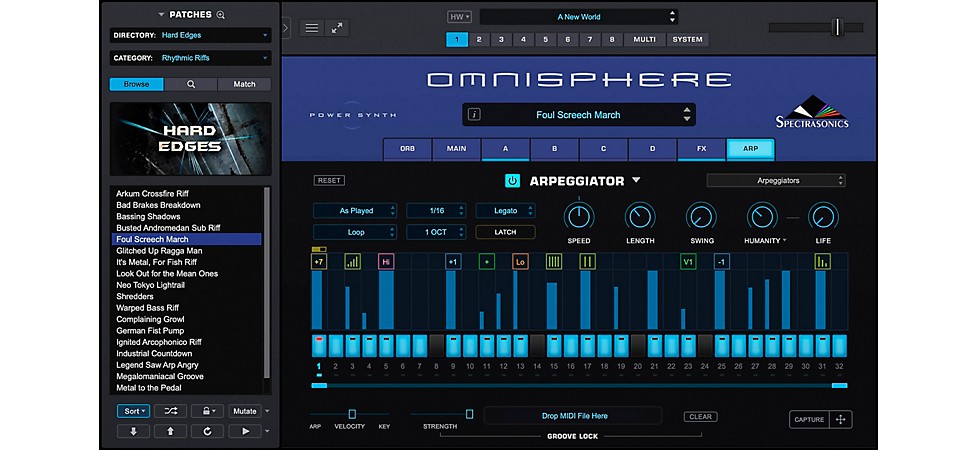
Task: Click the audition play arrow icon
Action: click(x=245, y=431)
